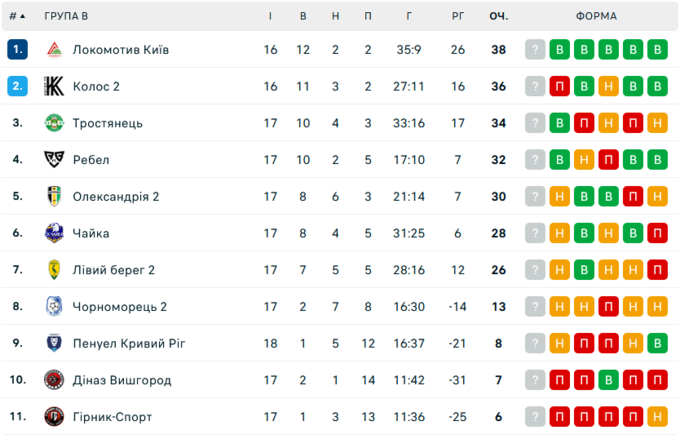The height and width of the screenshot is (439, 680).
Task: Click the Ребел club logo
Action: tap(54, 159)
